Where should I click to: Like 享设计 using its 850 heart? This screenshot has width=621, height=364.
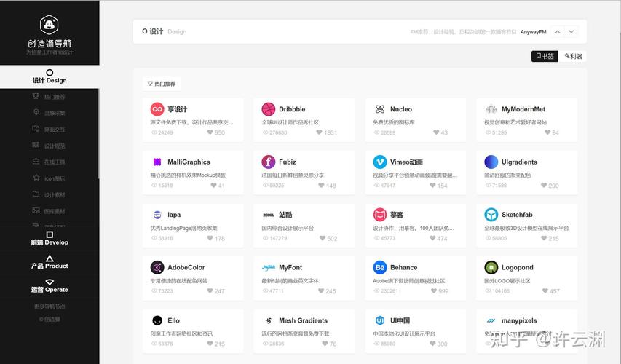coord(210,132)
